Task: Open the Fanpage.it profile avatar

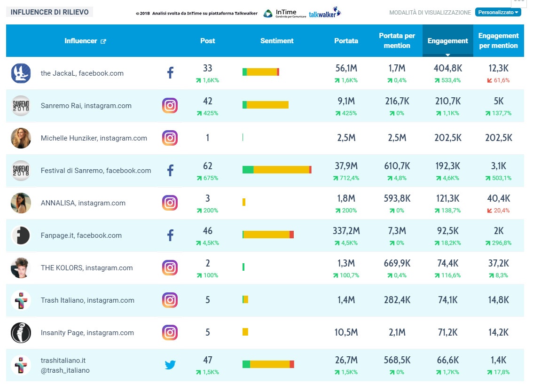Action: (21, 235)
